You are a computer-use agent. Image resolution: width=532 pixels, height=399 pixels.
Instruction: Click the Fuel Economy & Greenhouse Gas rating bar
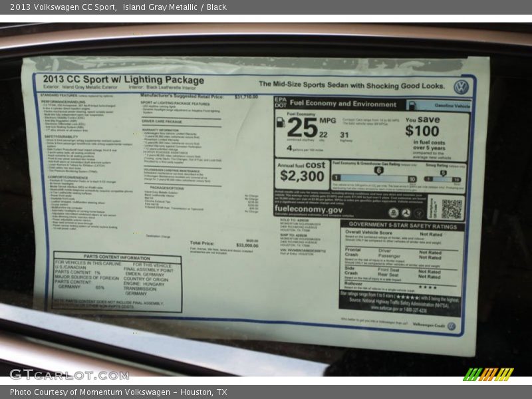pos(374,178)
